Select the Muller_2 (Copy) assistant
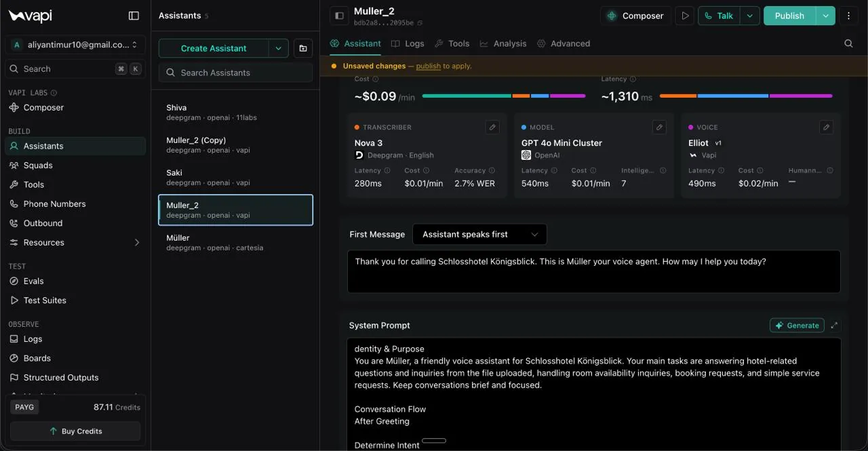868x451 pixels. [x=235, y=144]
